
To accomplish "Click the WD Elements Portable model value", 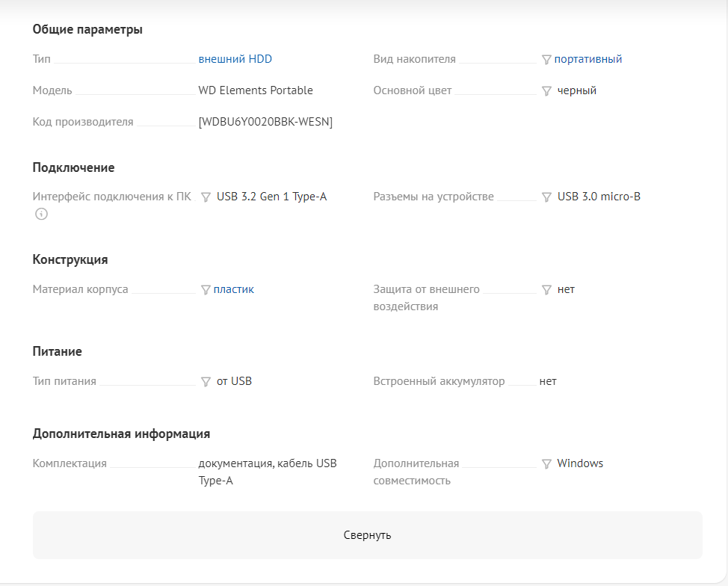I will coord(256,90).
